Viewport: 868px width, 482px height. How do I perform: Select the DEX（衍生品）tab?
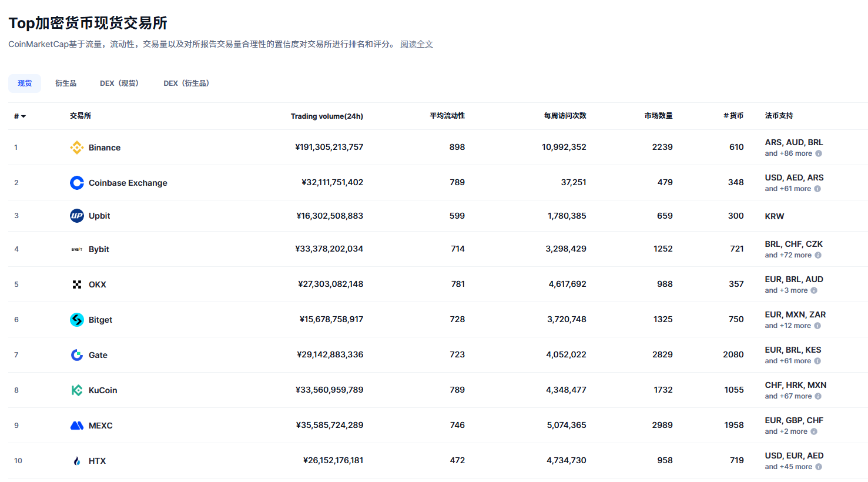(186, 83)
